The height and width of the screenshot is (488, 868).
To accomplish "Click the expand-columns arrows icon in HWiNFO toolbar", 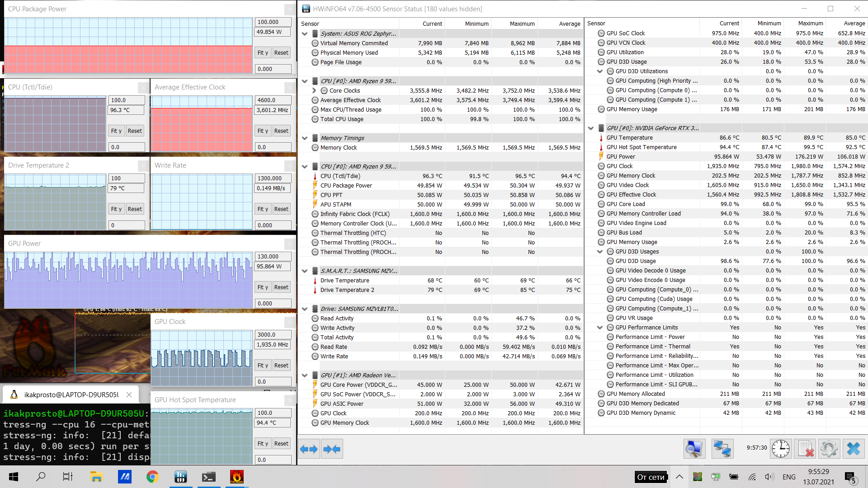I will pyautogui.click(x=309, y=449).
